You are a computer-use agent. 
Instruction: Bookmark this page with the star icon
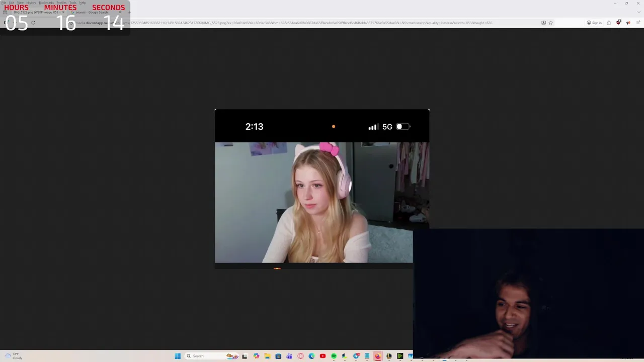pyautogui.click(x=550, y=23)
